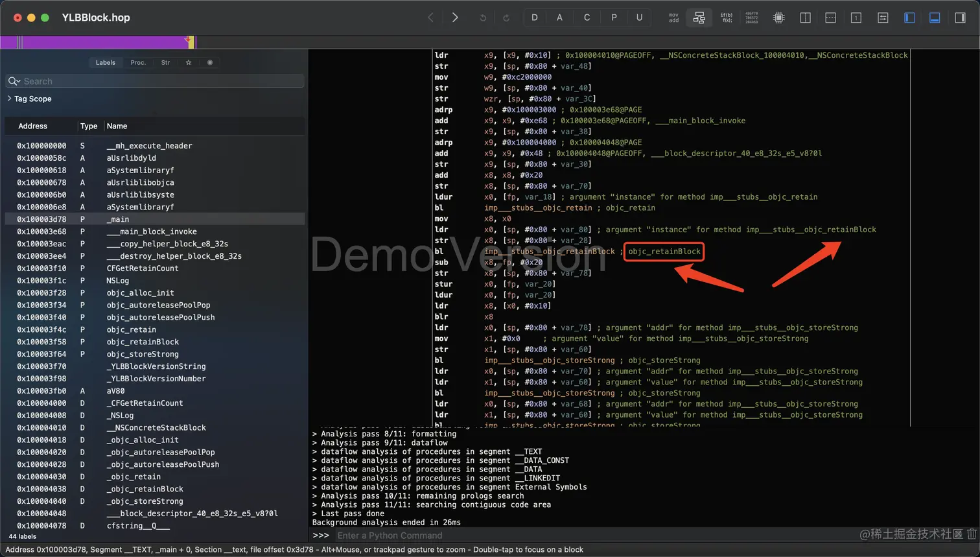Split the view horizontally
The image size is (980, 557).
830,18
